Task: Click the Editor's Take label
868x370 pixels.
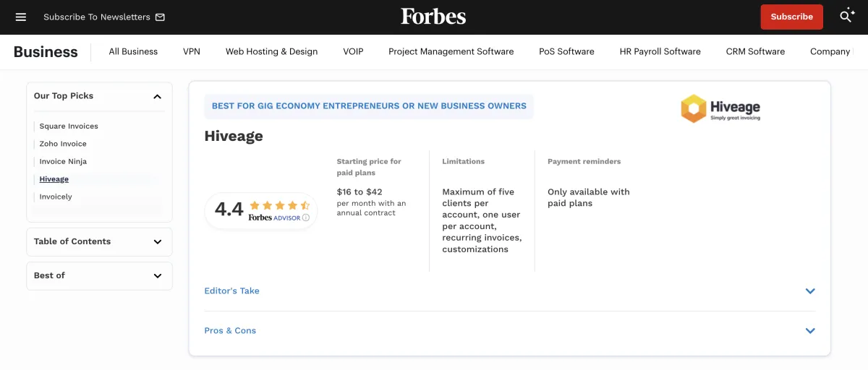Action: tap(231, 291)
